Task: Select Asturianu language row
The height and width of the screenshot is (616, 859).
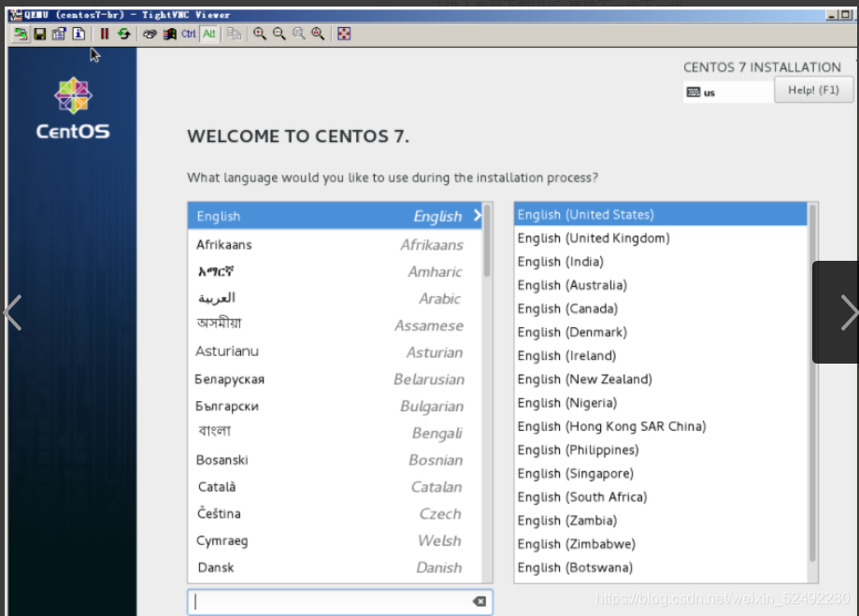Action: pyautogui.click(x=335, y=351)
